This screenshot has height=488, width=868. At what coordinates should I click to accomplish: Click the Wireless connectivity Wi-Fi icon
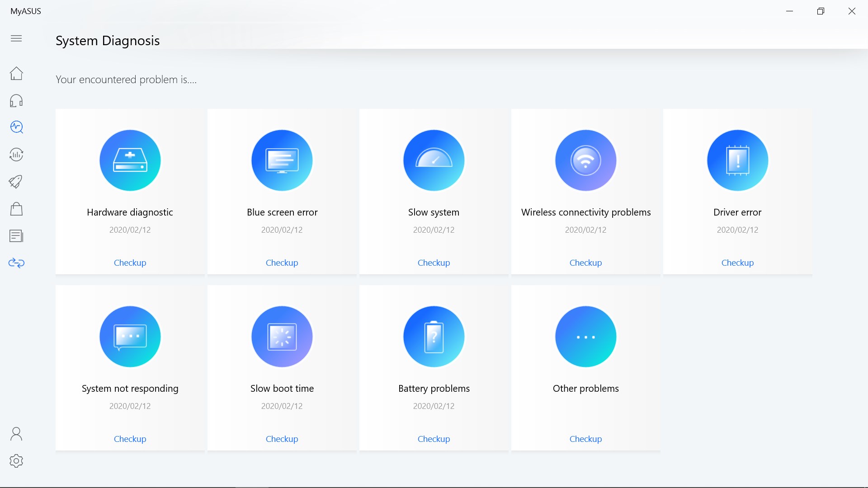(x=585, y=160)
